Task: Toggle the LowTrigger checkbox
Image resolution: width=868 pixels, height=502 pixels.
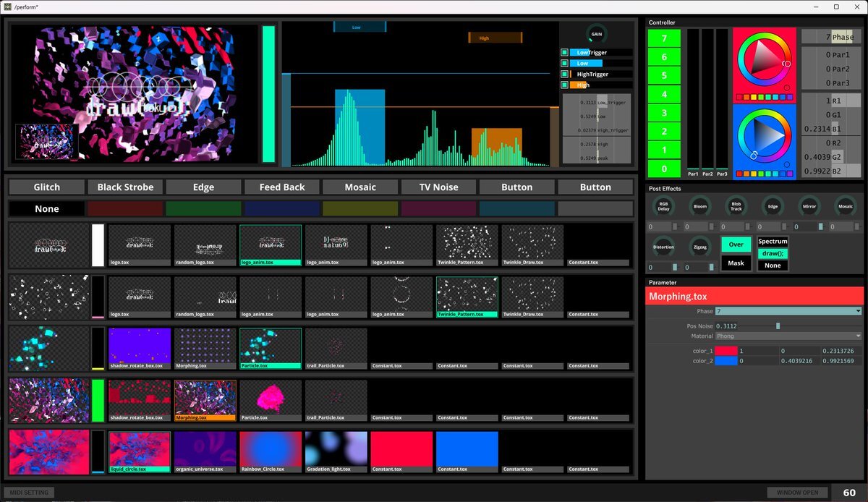Action: click(564, 53)
